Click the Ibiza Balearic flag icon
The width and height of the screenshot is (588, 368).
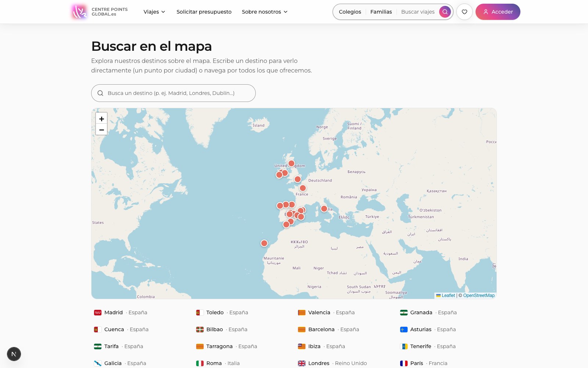coord(302,346)
